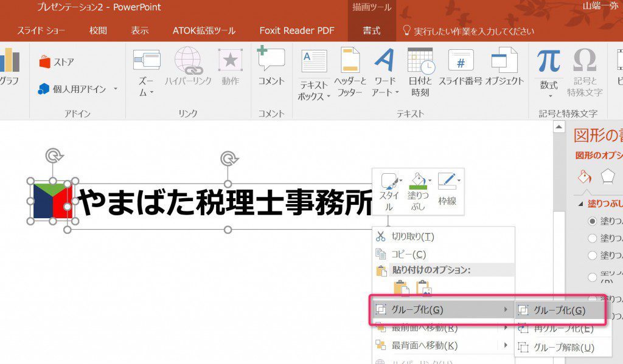This screenshot has width=623, height=364.
Task: Choose the paste-as-picture clipboard icon
Action: point(423,289)
